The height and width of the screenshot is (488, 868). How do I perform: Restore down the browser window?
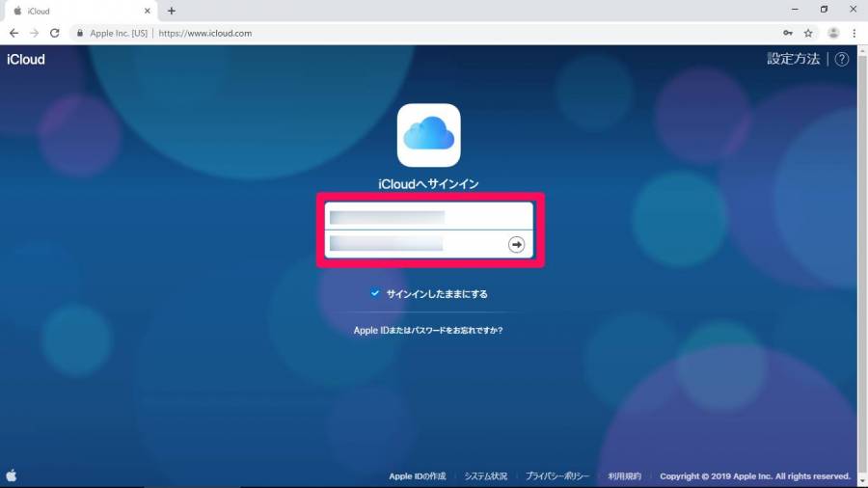(x=824, y=10)
